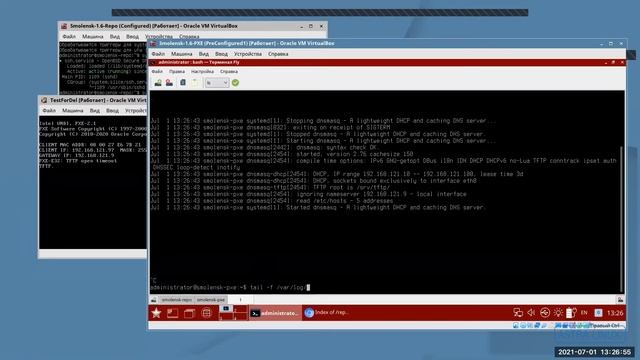Click the green checkmark icon in terminal toolbar

(x=236, y=83)
